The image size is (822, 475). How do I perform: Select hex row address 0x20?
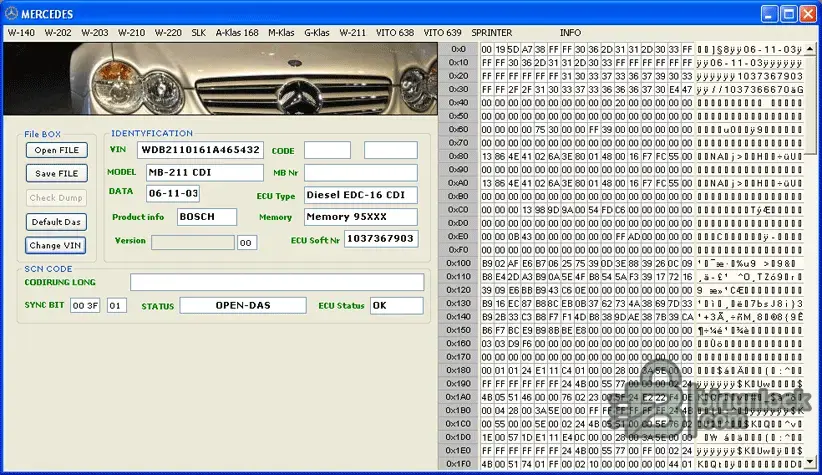(458, 76)
